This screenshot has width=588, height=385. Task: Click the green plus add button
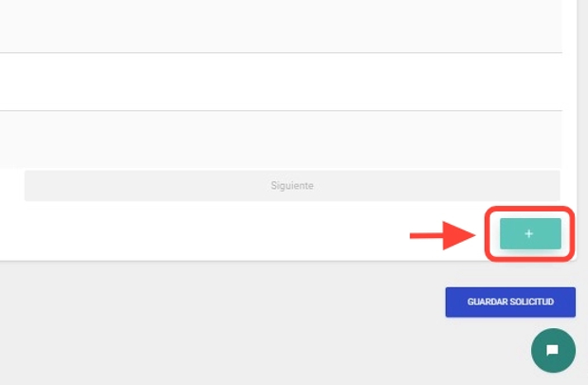coord(529,233)
